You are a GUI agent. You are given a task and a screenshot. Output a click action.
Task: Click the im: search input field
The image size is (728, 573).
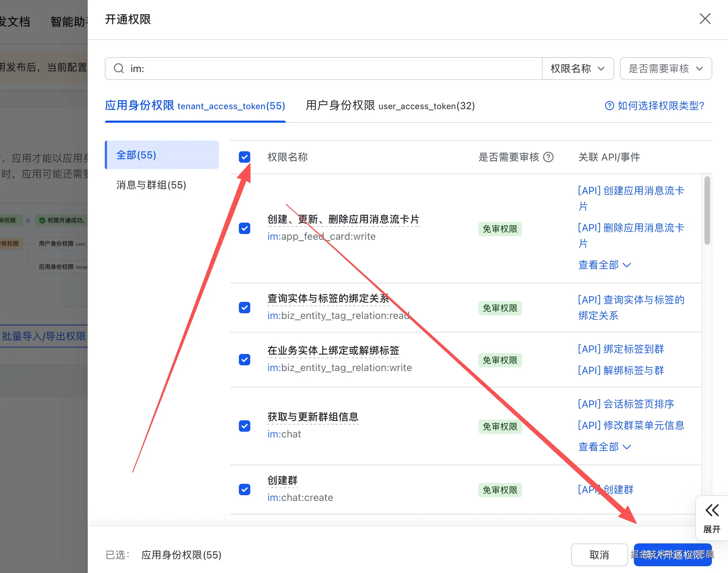pos(250,68)
